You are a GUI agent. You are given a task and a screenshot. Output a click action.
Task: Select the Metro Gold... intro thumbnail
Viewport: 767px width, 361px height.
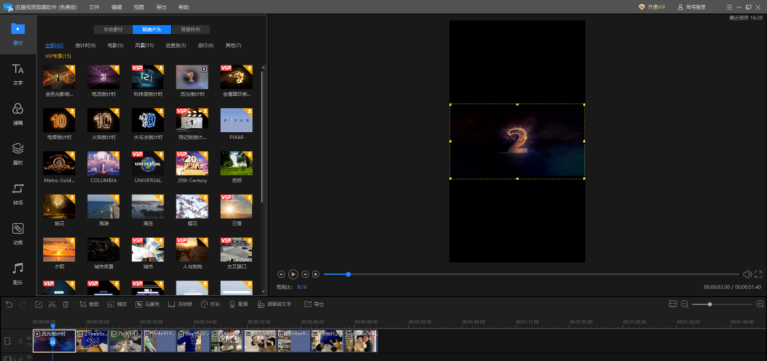pos(59,163)
